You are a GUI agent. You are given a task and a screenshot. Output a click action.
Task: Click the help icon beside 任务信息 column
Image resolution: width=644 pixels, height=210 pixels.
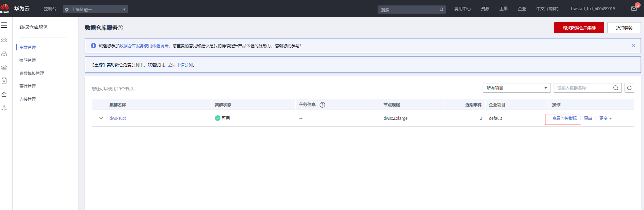pyautogui.click(x=322, y=105)
